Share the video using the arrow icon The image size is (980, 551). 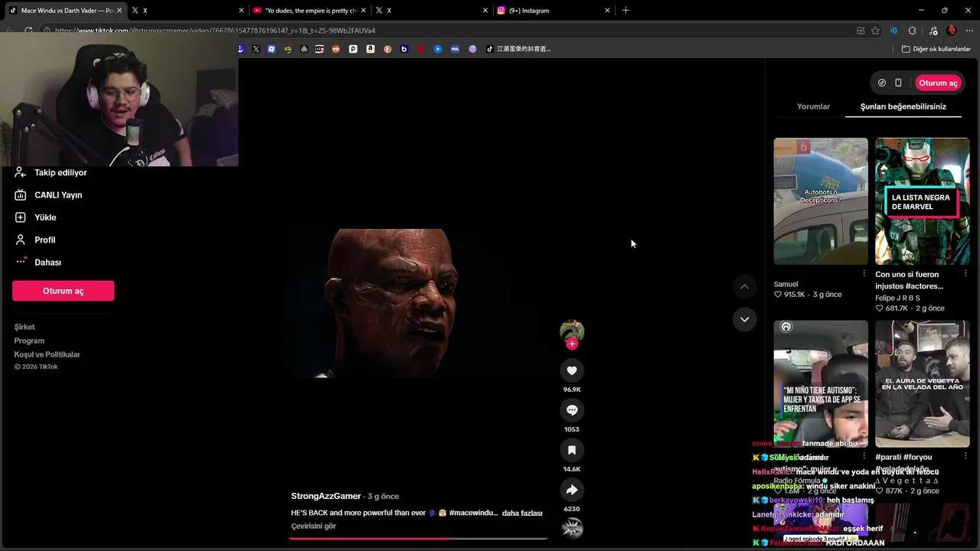tap(572, 490)
